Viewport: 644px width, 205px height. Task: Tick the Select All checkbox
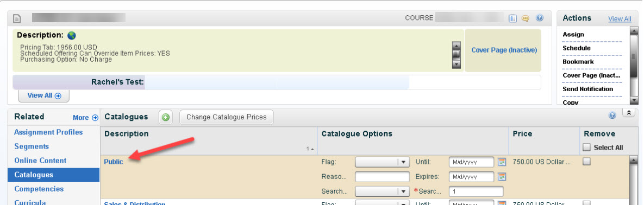pos(586,147)
